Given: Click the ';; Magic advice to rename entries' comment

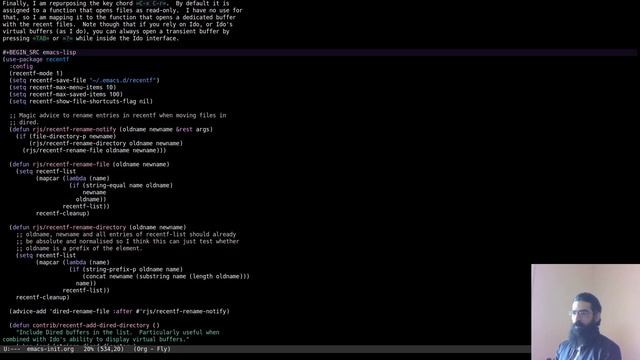Looking at the screenshot, I should click(118, 116).
